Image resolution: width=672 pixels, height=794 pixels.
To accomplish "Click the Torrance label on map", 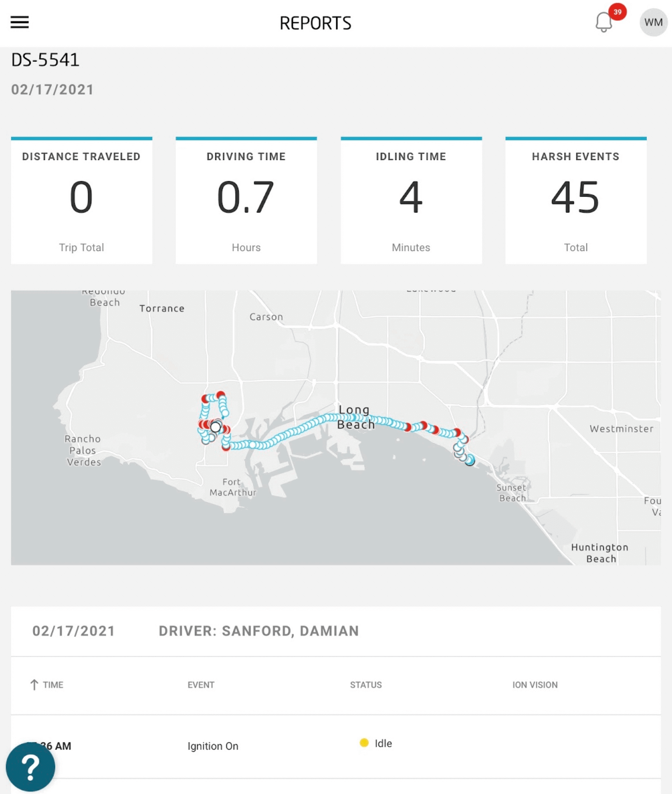I will pyautogui.click(x=162, y=308).
